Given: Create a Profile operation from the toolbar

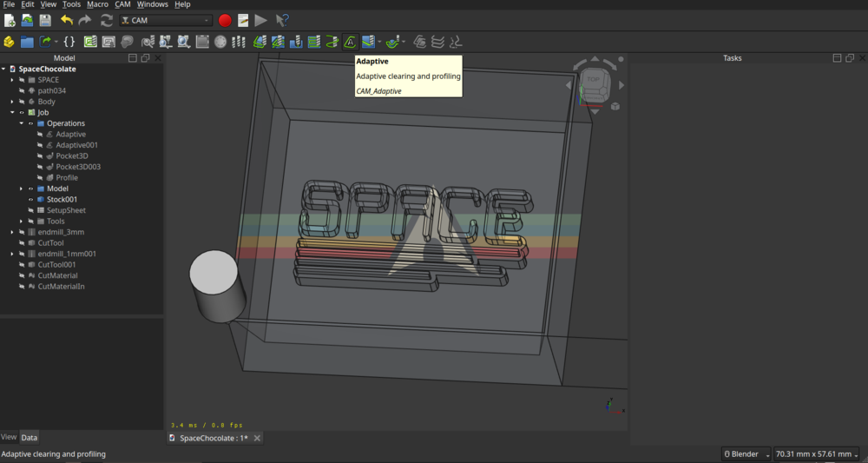Looking at the screenshot, I should (x=260, y=42).
